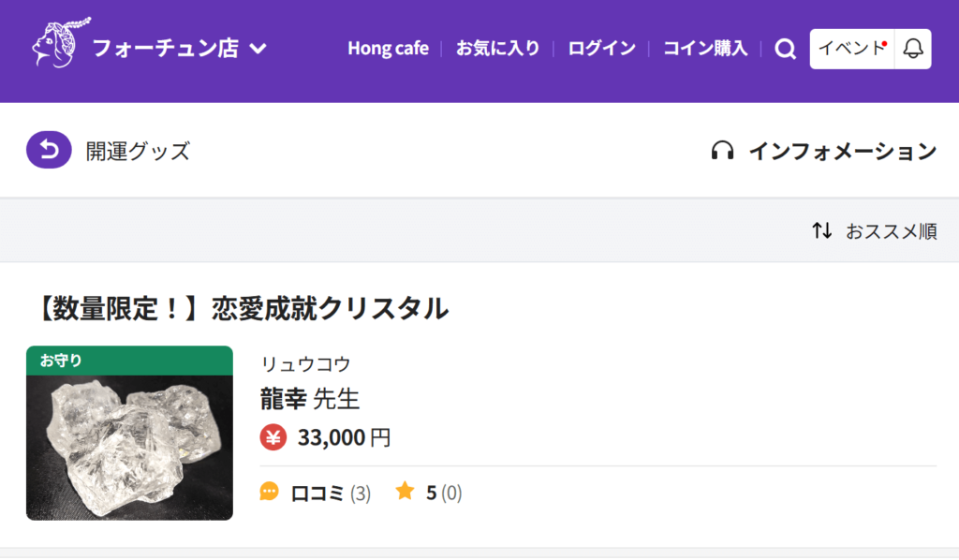The width and height of the screenshot is (959, 560).
Task: Click the crystal product thumbnail
Action: (129, 432)
